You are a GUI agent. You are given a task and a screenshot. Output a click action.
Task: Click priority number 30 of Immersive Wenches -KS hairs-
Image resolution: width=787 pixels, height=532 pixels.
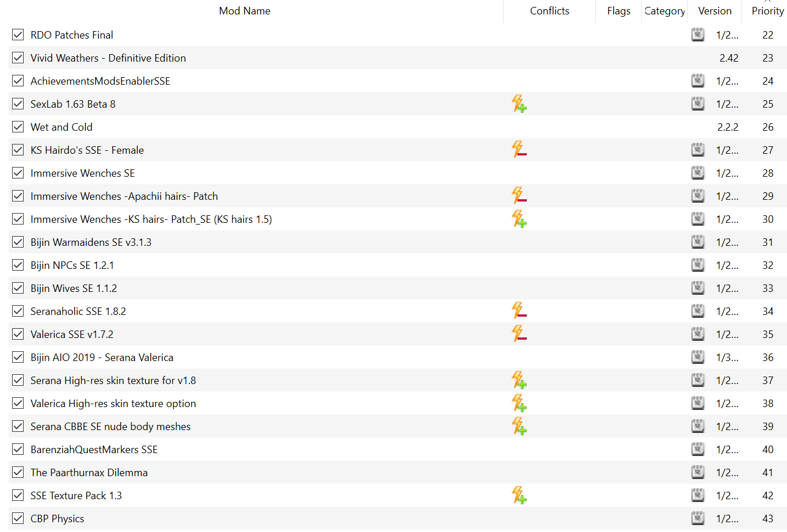click(x=768, y=219)
